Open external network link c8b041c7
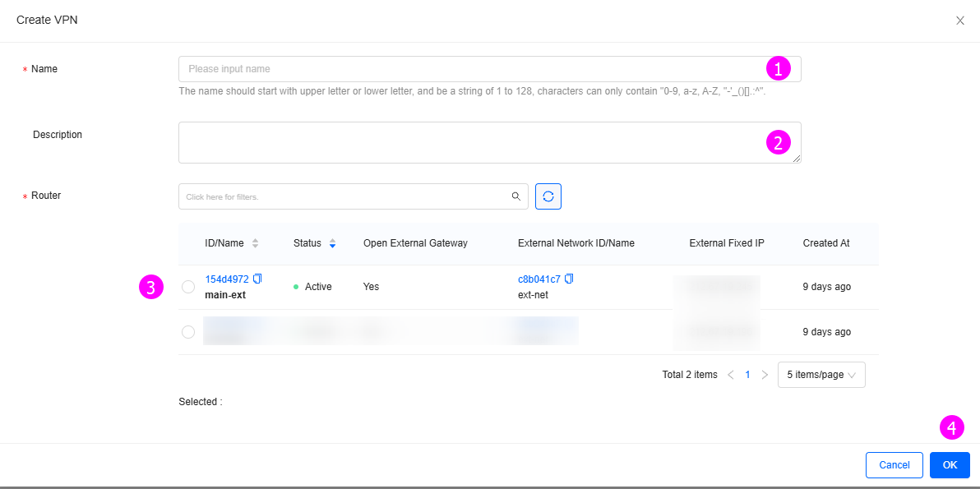Viewport: 980px width, 489px height. (x=539, y=279)
